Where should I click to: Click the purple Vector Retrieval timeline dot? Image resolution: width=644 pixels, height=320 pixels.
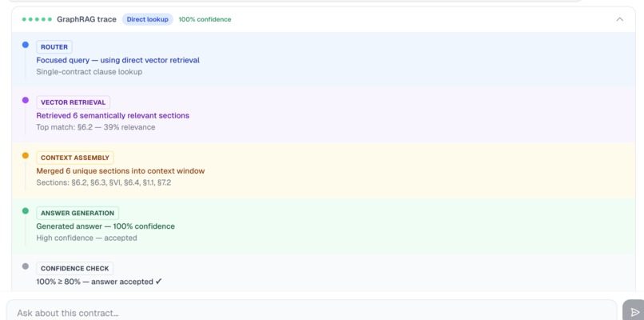[x=26, y=100]
